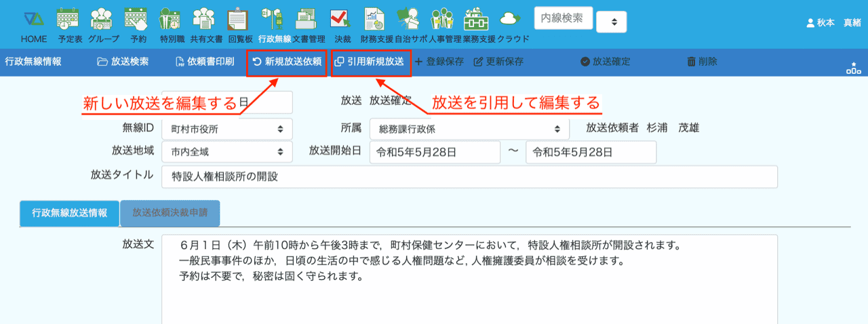
Task: Expand the 放送地域 dropdown showing 市内全域
Action: 227,152
